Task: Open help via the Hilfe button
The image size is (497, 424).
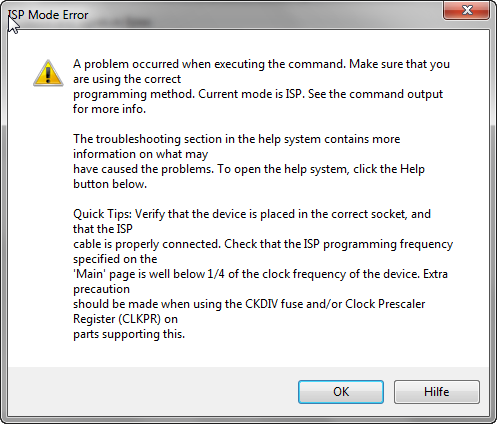Action: pyautogui.click(x=437, y=392)
